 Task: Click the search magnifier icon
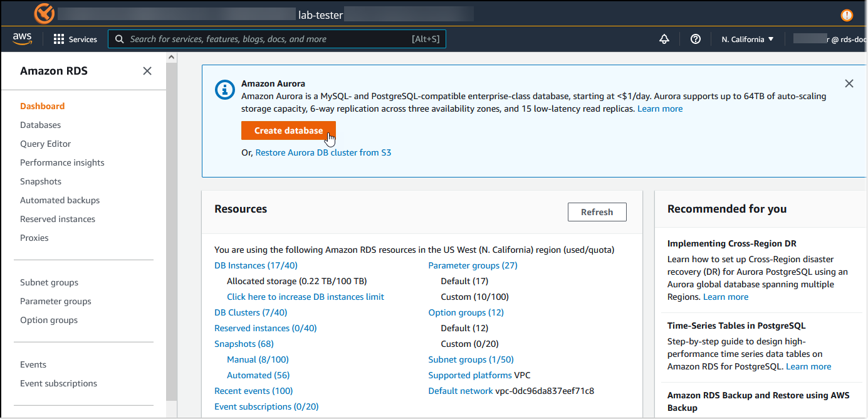[119, 39]
